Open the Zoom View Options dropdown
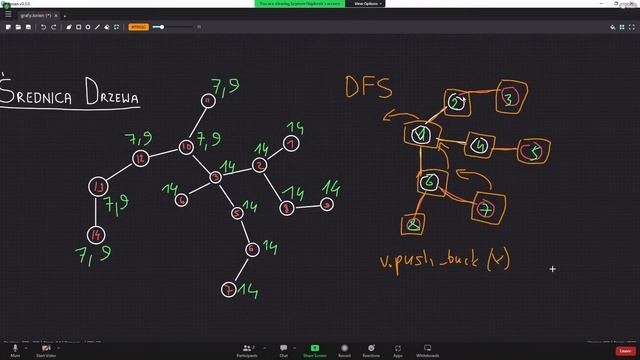 tap(367, 4)
